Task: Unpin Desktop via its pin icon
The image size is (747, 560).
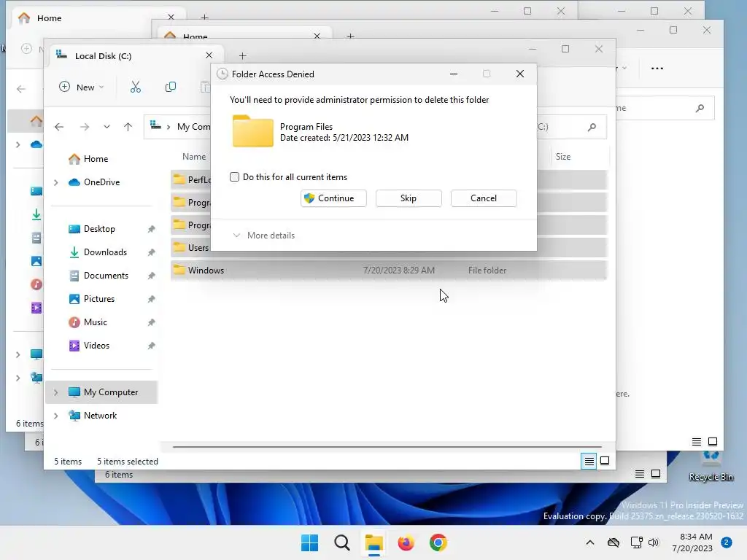Action: [151, 229]
